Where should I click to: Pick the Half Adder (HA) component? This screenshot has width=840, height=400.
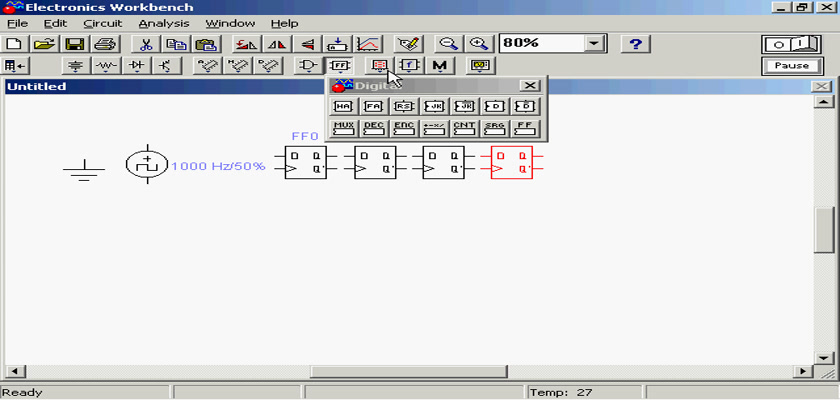[344, 106]
